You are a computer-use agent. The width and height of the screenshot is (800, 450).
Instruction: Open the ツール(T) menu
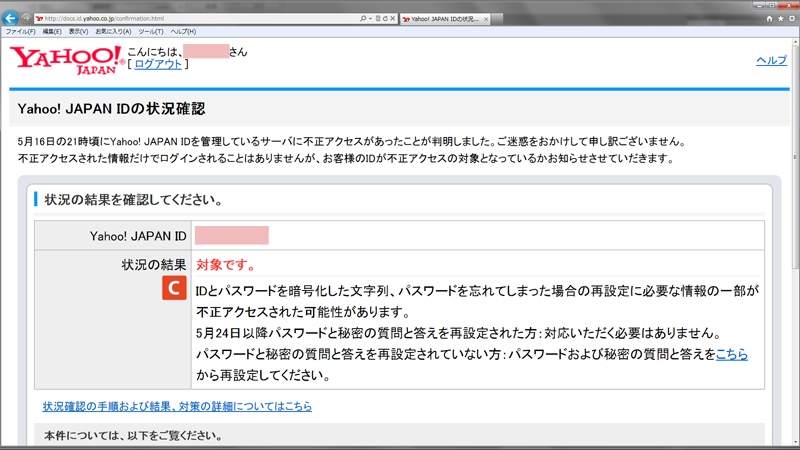151,32
